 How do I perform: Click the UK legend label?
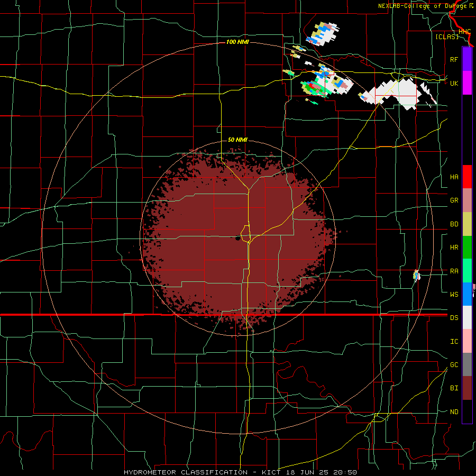click(454, 83)
